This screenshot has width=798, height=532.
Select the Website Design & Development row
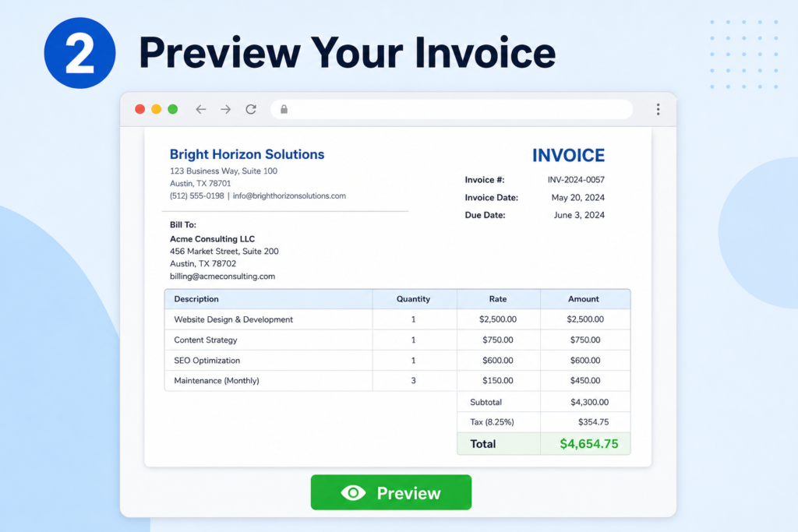pos(397,319)
